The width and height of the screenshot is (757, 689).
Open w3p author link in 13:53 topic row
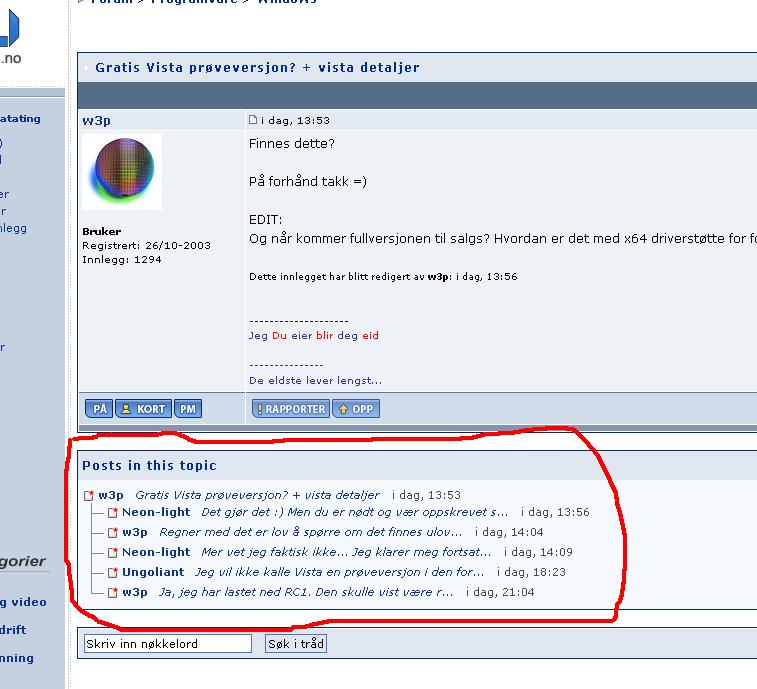pos(111,495)
